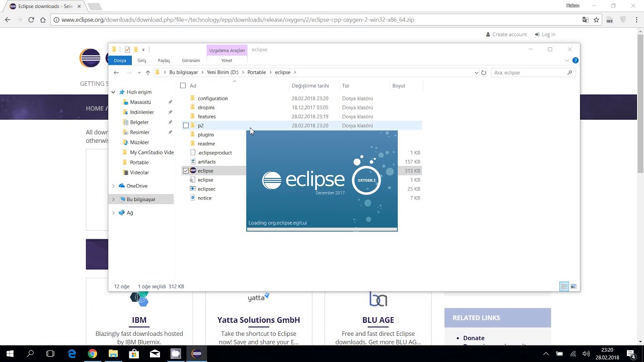Expand the Ağ tree node
This screenshot has height=362, width=644.
(113, 213)
